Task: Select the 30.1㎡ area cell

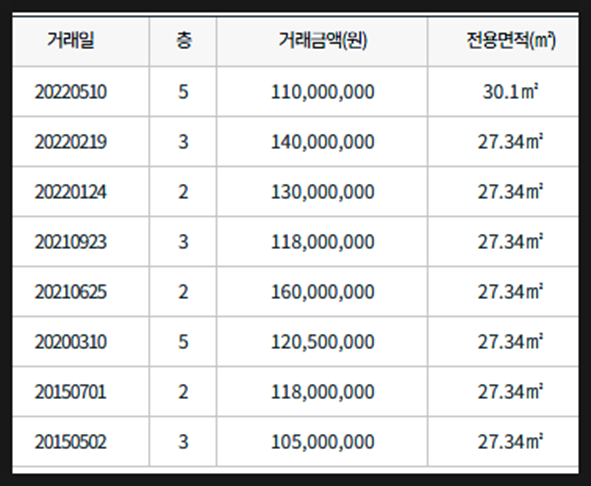Action: [x=504, y=92]
